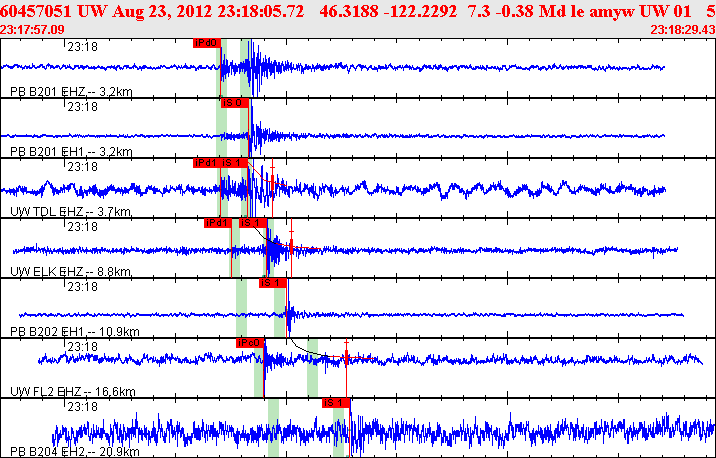Click the iS 1 pick flag on PB B204 EH2

(337, 403)
